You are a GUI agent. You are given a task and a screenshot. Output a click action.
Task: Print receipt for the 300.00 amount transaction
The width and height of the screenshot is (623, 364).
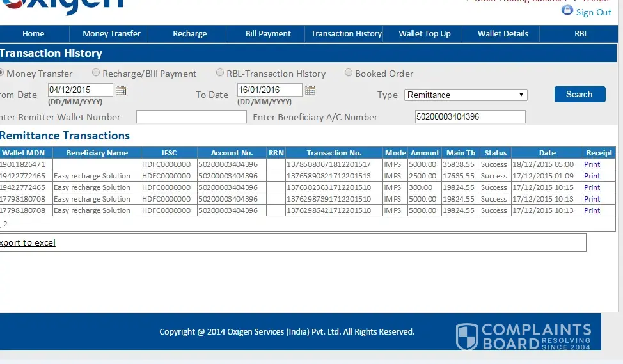pos(592,187)
